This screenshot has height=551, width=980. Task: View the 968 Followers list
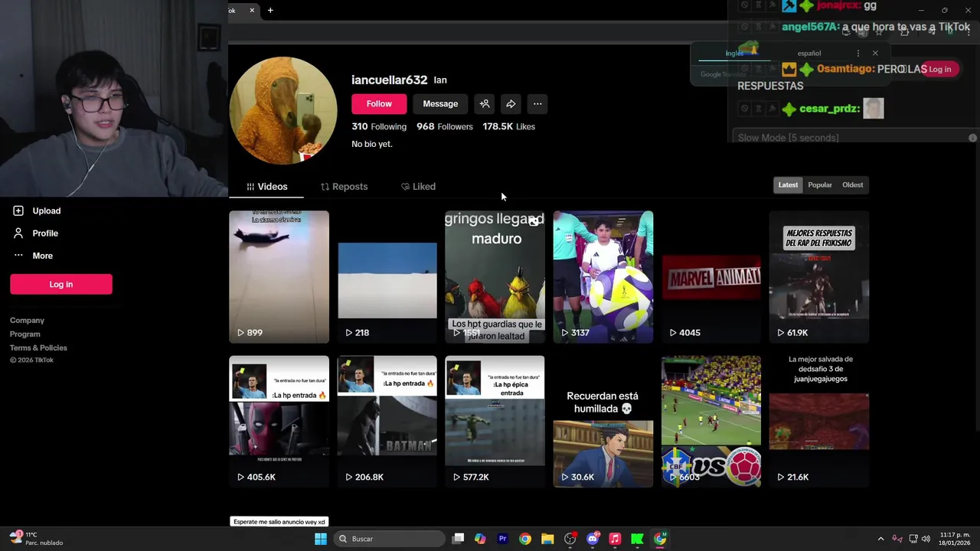(445, 126)
